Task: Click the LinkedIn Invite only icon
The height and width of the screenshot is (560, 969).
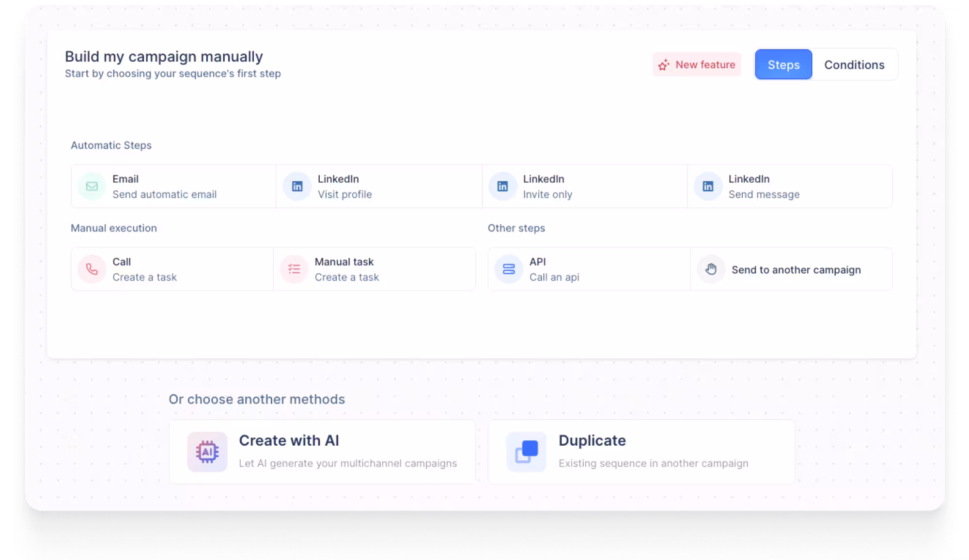Action: (x=502, y=187)
